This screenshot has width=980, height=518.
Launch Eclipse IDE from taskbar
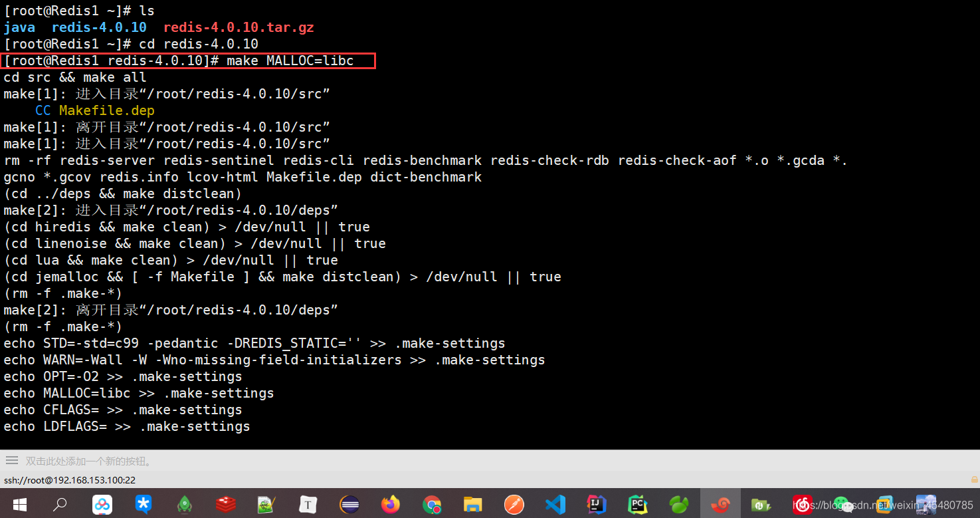349,505
